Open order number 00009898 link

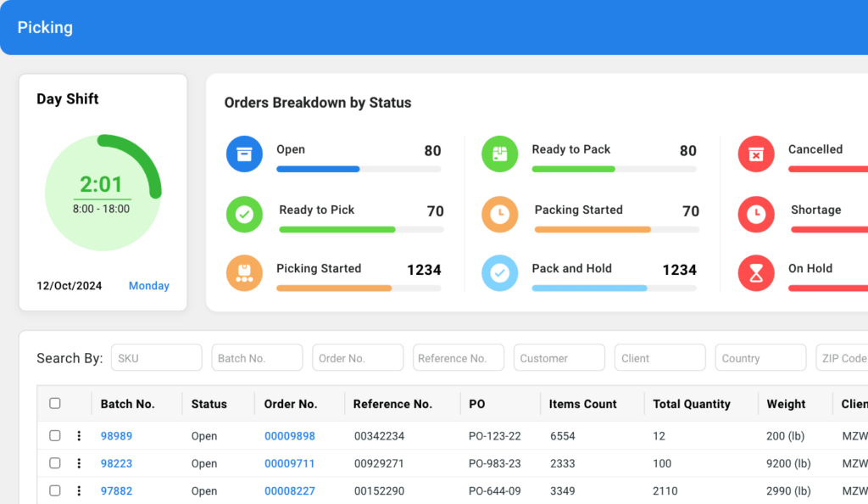coord(290,436)
